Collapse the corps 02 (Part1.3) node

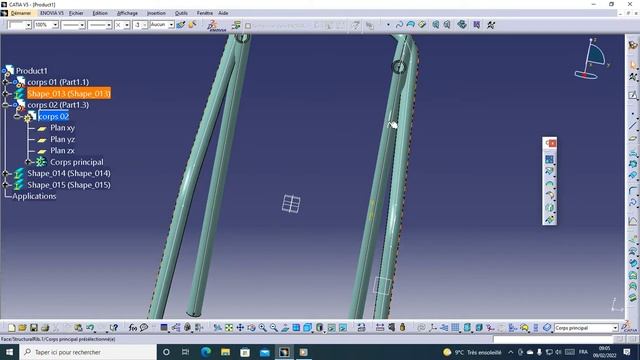[x=5, y=105]
